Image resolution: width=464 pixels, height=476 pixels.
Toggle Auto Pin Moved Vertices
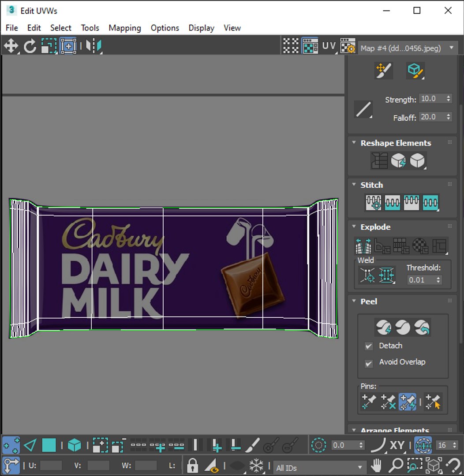coord(408,402)
